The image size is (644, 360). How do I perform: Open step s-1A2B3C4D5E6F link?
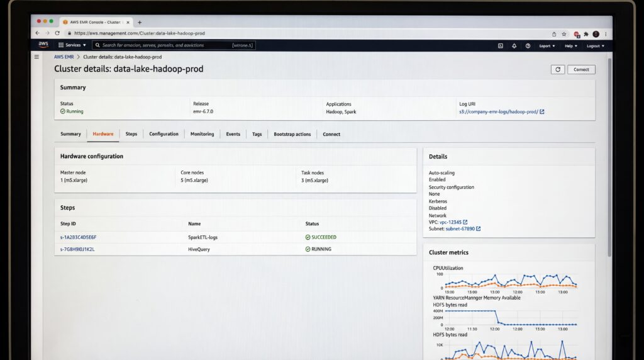pyautogui.click(x=78, y=237)
